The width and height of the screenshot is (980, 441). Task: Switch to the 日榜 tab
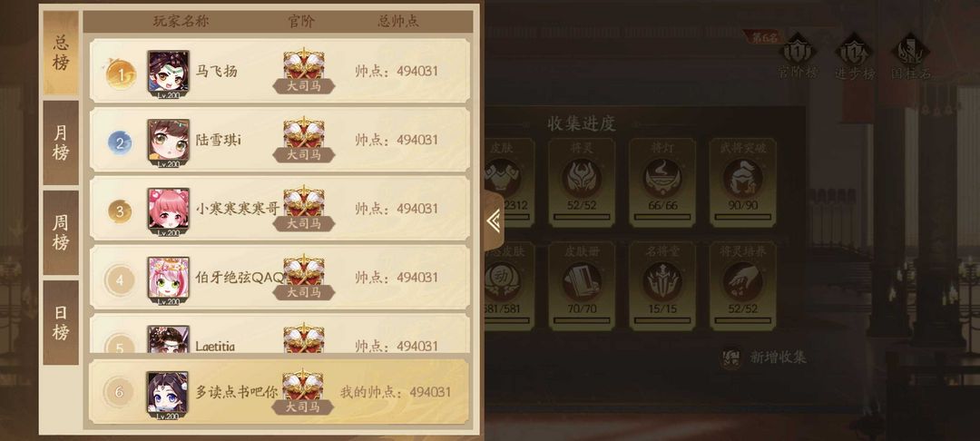[x=61, y=322]
